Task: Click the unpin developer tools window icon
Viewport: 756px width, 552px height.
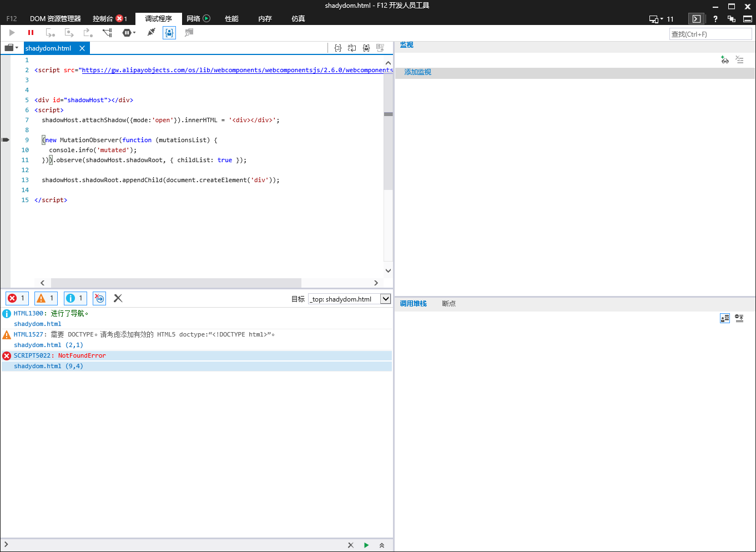Action: [x=732, y=19]
